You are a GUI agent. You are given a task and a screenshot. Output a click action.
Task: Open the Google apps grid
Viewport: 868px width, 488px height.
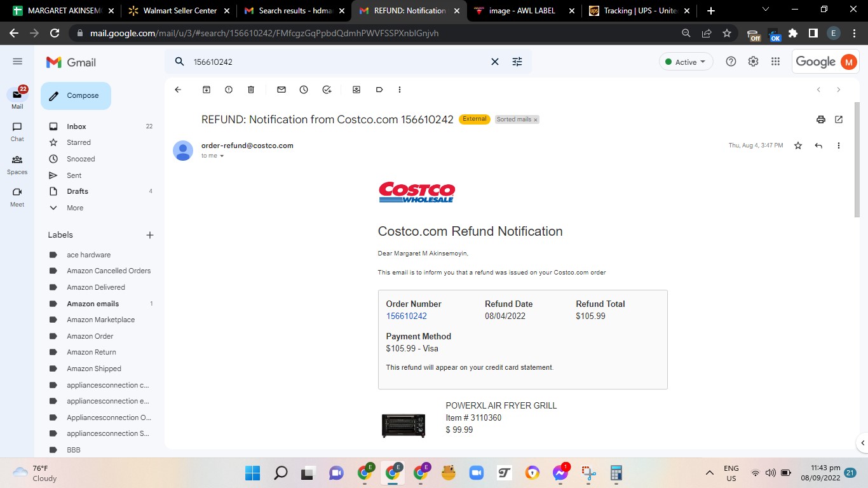pos(775,62)
